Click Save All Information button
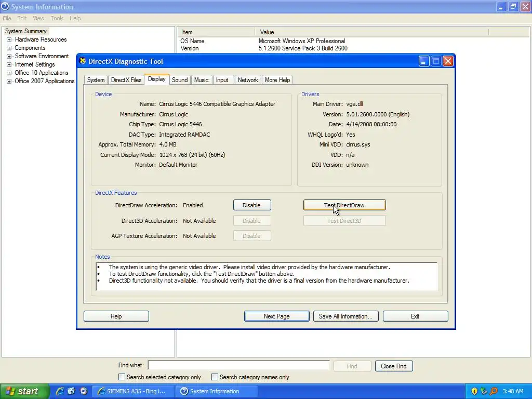The width and height of the screenshot is (532, 399). pyautogui.click(x=345, y=316)
